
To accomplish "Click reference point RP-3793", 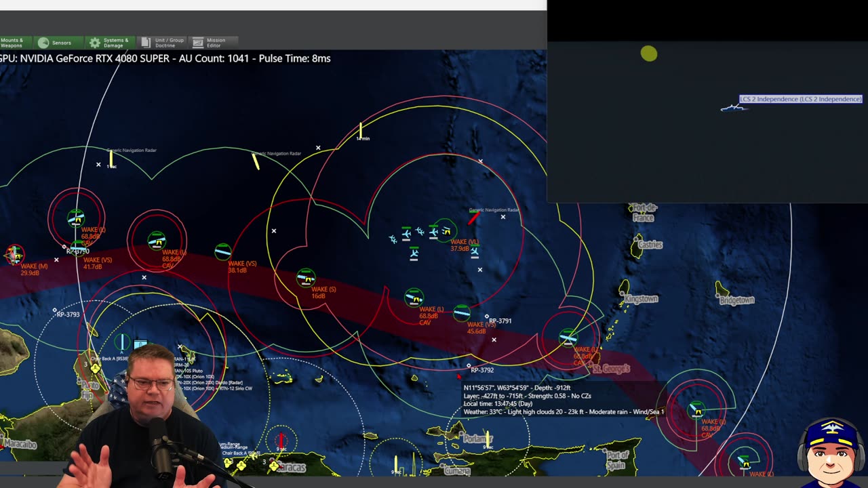I will (x=55, y=310).
